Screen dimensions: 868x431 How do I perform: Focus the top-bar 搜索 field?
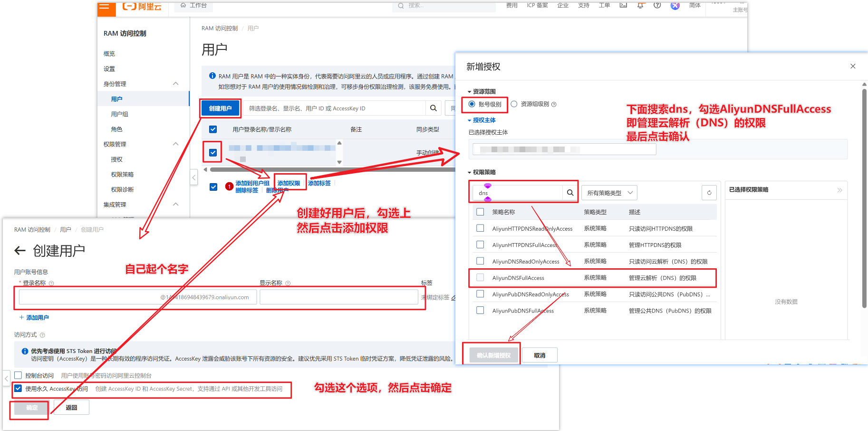click(x=444, y=6)
